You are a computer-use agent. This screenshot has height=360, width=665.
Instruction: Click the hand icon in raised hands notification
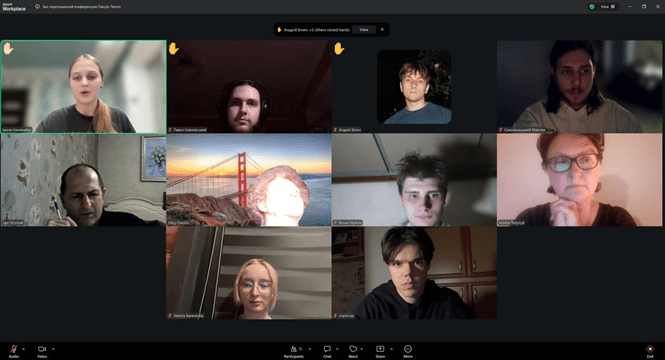(x=279, y=30)
